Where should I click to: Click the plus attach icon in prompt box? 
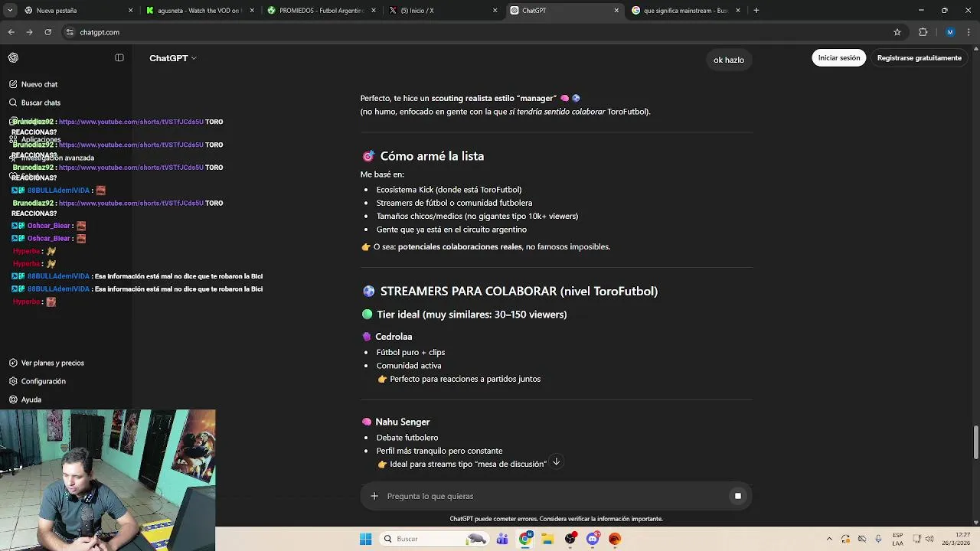point(374,496)
